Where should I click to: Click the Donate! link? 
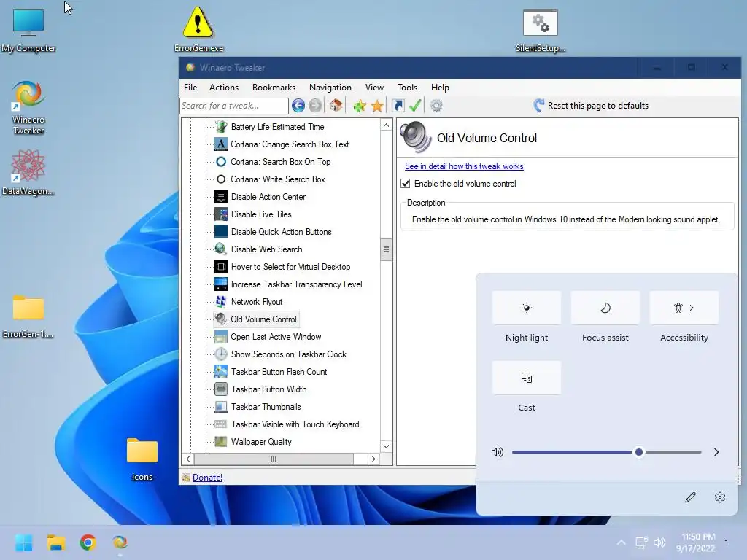pos(207,477)
